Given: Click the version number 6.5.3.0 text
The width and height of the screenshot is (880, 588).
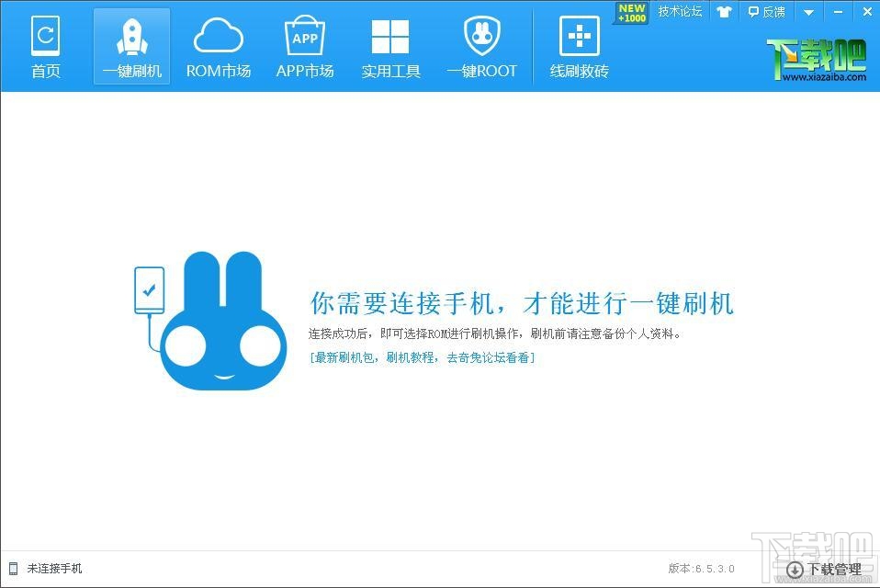Looking at the screenshot, I should pyautogui.click(x=700, y=569).
